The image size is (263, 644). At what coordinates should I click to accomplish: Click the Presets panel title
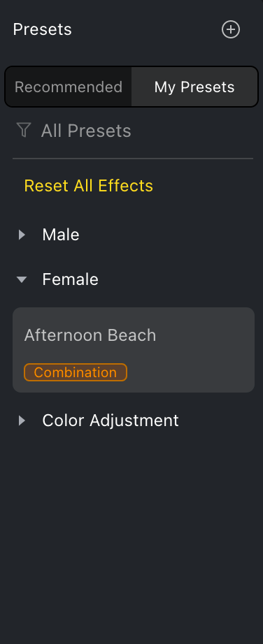[x=43, y=29]
